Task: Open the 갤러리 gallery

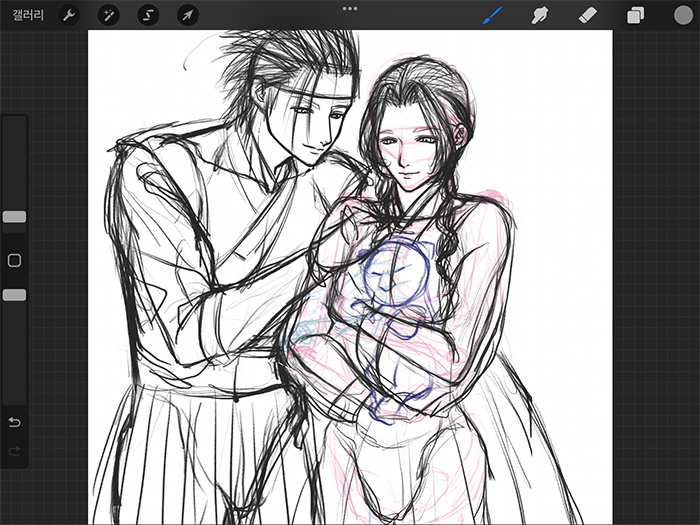Action: coord(28,15)
